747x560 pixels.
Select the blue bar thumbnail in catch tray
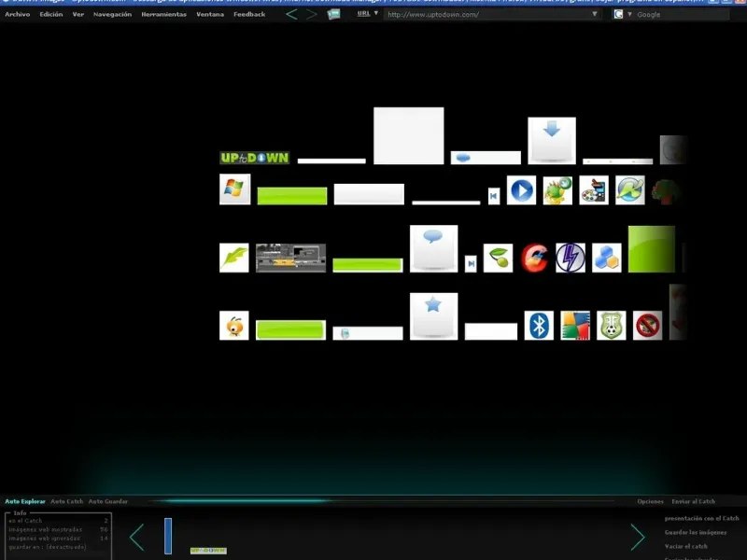click(x=168, y=536)
